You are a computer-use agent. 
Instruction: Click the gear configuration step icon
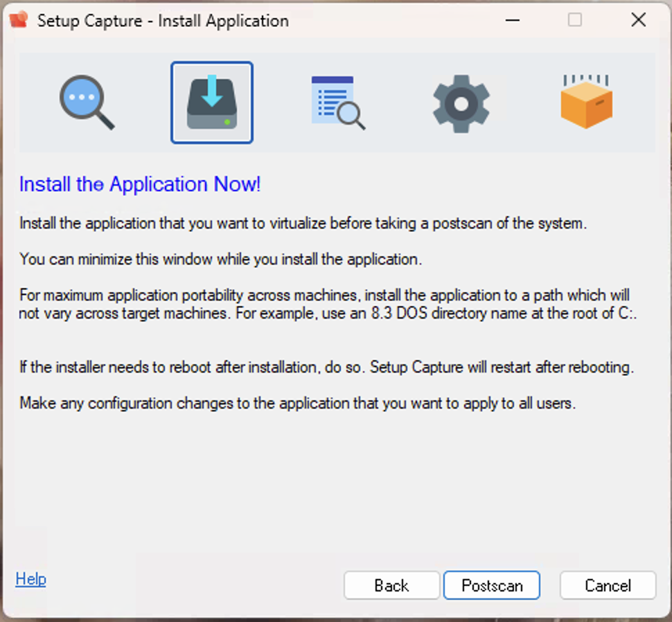coord(461,103)
